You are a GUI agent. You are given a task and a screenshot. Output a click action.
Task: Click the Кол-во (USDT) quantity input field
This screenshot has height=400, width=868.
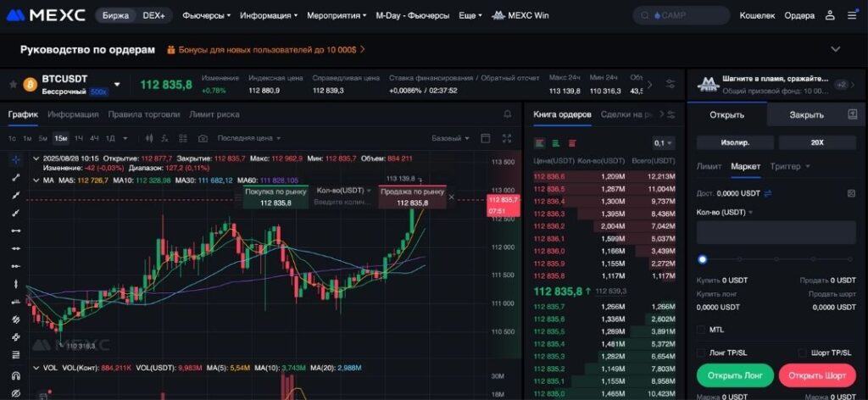click(776, 232)
